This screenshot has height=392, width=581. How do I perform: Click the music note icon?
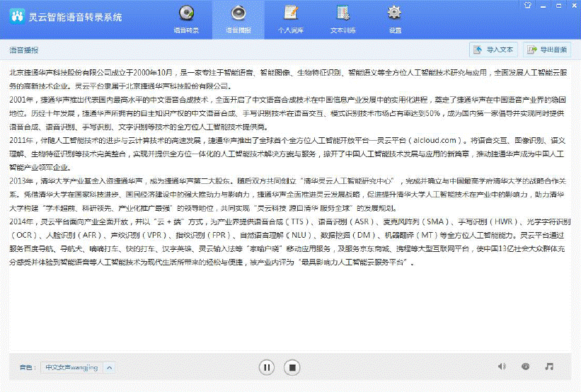point(549,367)
